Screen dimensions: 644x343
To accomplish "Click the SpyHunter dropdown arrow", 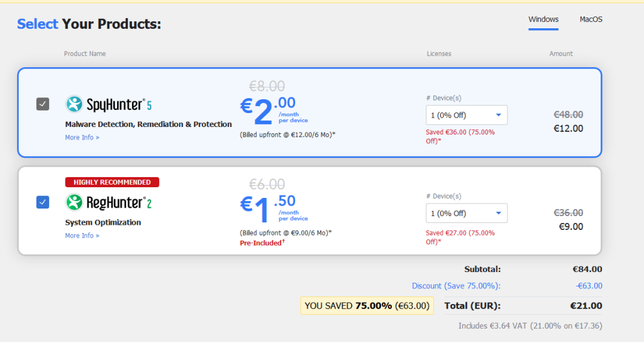I will (x=498, y=115).
